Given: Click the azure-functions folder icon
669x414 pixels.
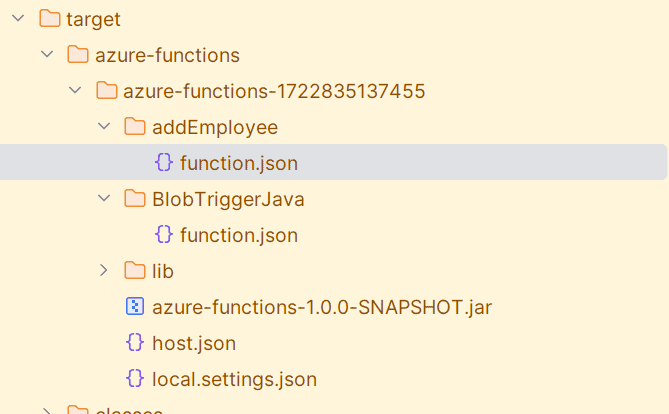Looking at the screenshot, I should (x=78, y=55).
